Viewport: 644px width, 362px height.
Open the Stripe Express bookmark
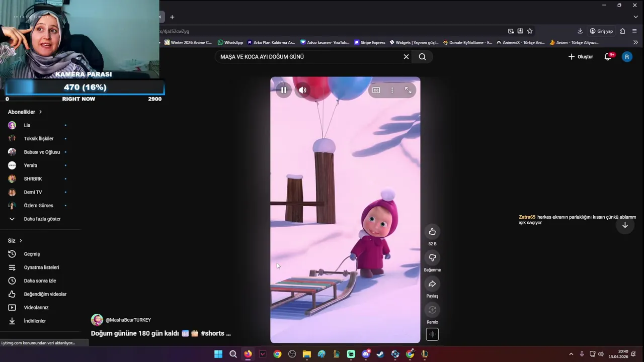(370, 43)
